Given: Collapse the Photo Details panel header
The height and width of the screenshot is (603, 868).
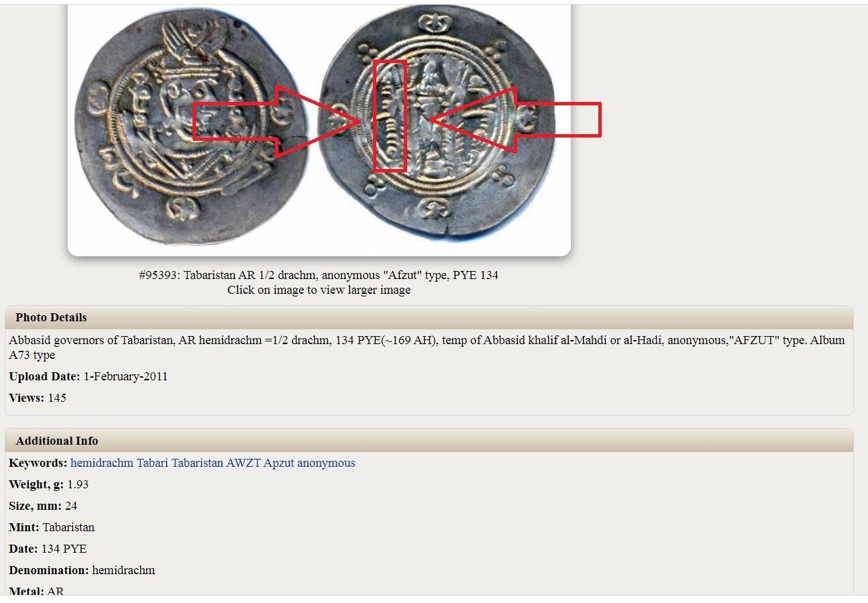Looking at the screenshot, I should coord(429,317).
